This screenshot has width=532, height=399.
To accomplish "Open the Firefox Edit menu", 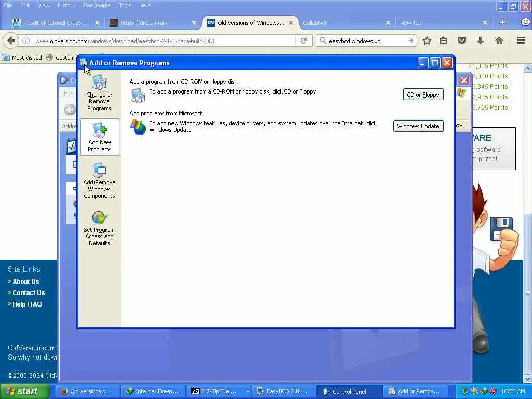I will click(x=25, y=5).
